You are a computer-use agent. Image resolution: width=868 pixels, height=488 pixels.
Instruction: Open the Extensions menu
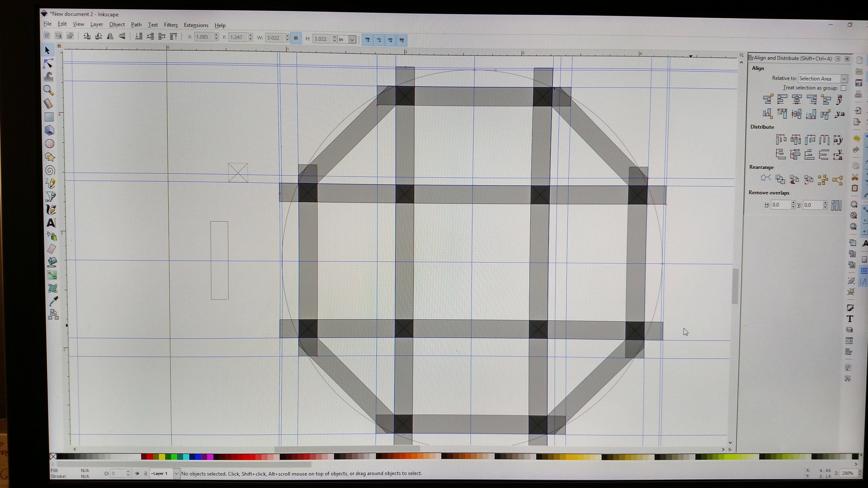196,25
